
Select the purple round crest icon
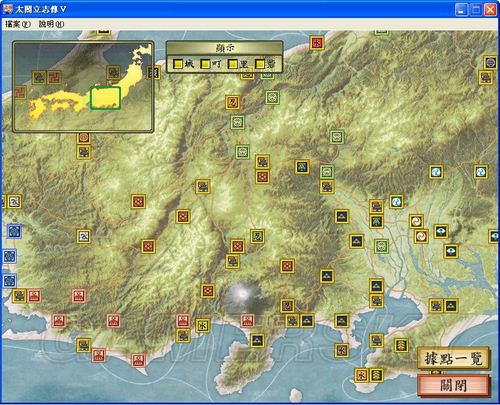coord(491,62)
